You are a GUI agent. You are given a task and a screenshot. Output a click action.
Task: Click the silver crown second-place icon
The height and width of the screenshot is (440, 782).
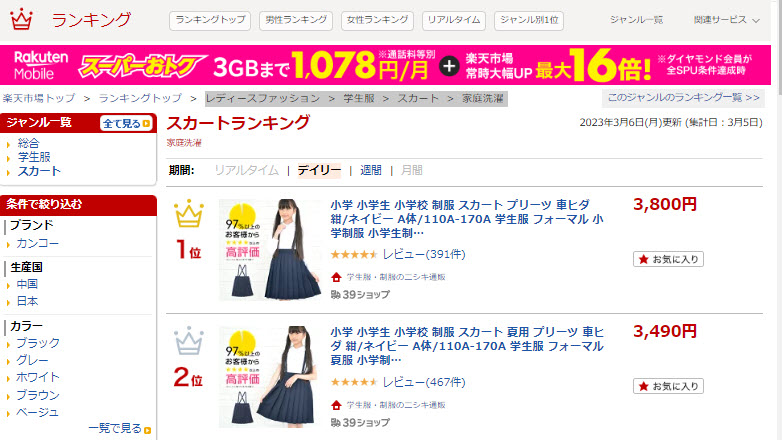189,341
